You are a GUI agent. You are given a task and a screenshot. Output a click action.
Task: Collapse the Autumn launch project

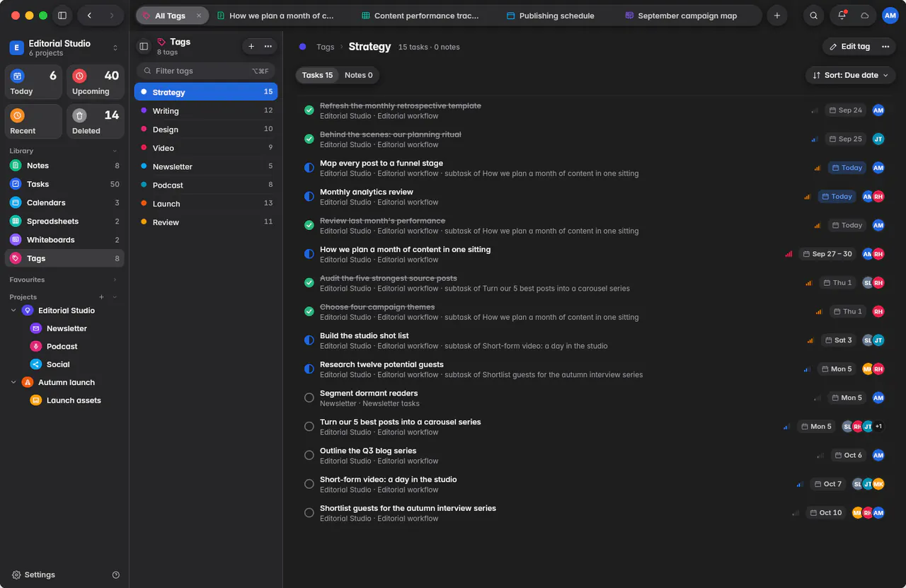click(13, 382)
